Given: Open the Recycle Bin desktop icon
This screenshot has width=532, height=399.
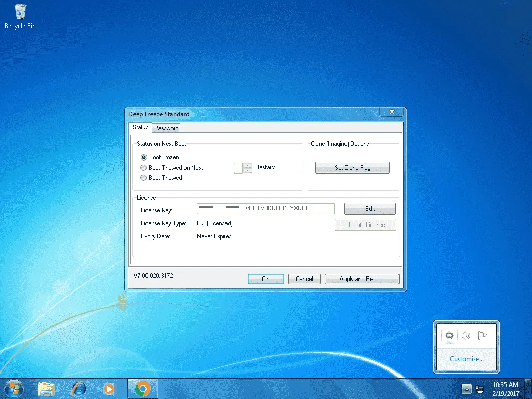Looking at the screenshot, I should [x=20, y=17].
